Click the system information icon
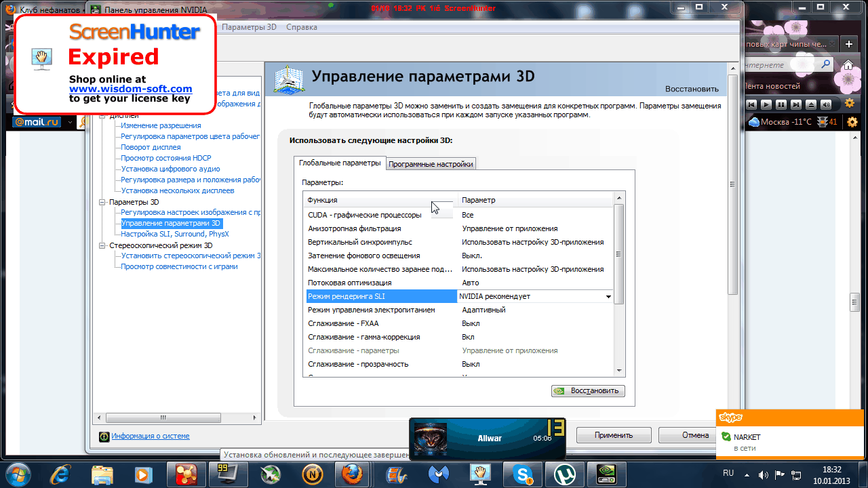868x488 pixels. point(104,436)
